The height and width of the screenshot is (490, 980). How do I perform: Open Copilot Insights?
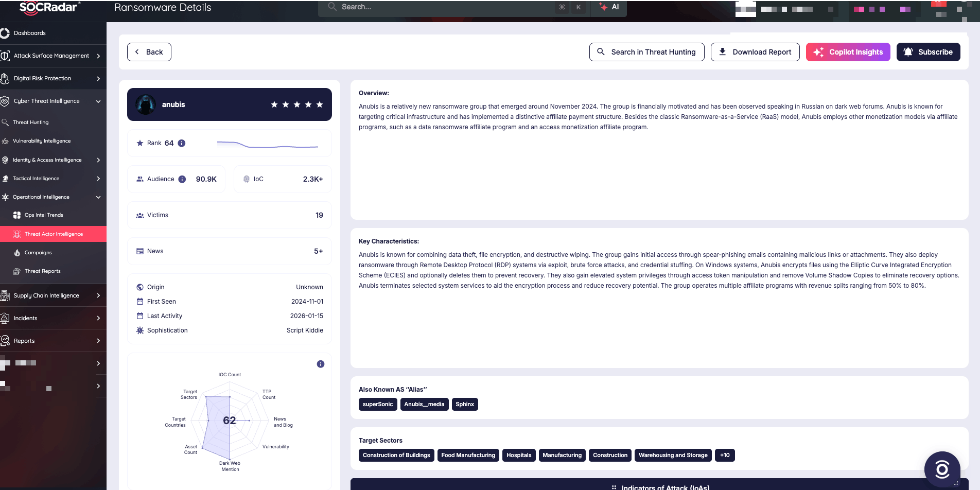848,52
